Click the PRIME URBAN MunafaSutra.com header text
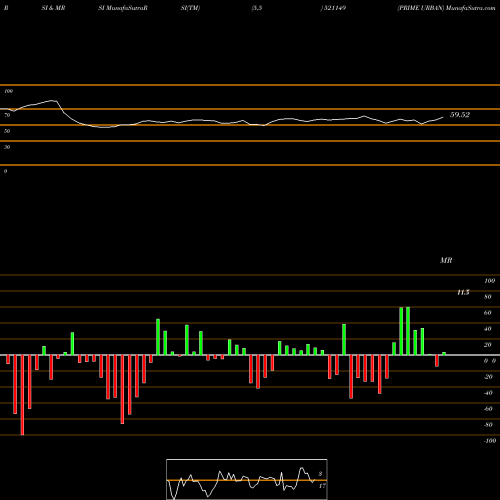The width and height of the screenshot is (500, 500). (446, 8)
